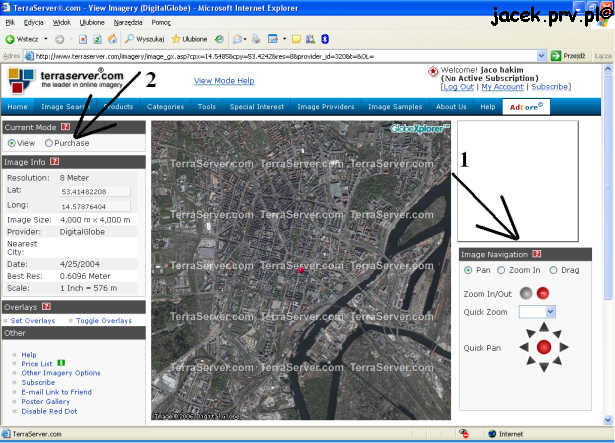The image size is (615, 443).
Task: Click the Quick Pan right arrow
Action: coord(564,347)
